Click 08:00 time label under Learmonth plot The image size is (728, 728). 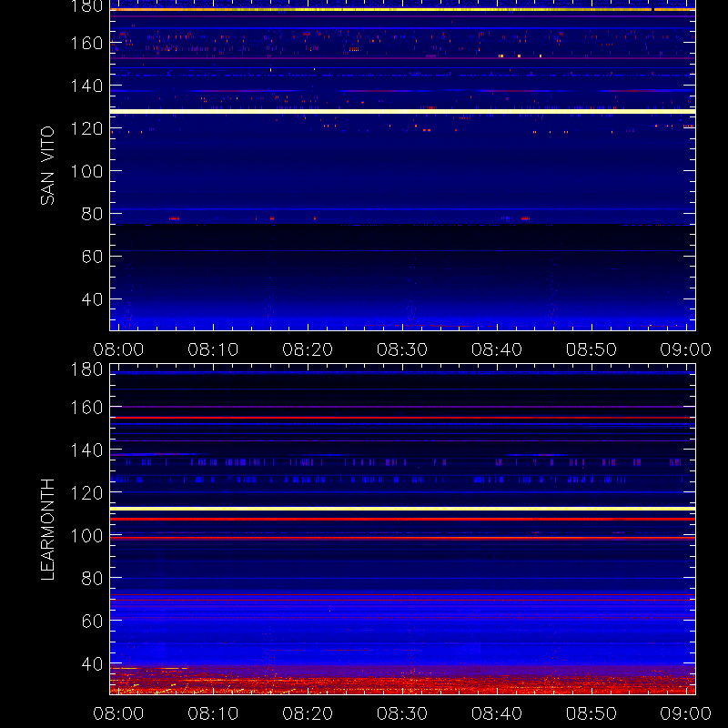(118, 713)
